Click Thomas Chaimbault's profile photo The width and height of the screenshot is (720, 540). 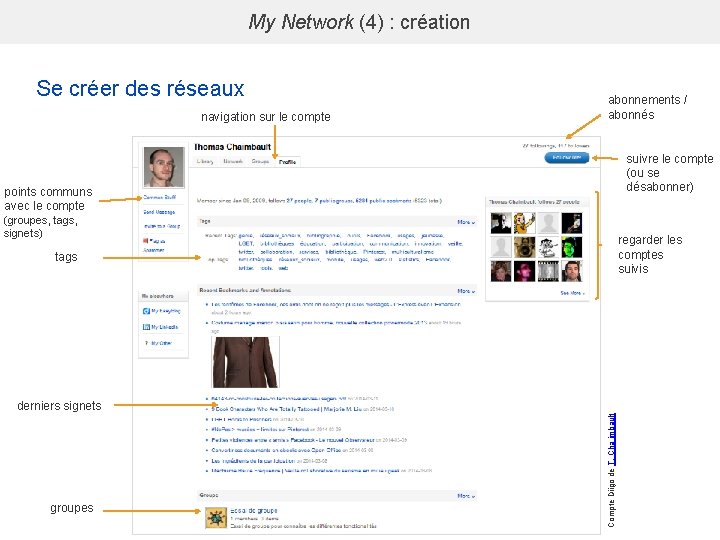point(163,167)
